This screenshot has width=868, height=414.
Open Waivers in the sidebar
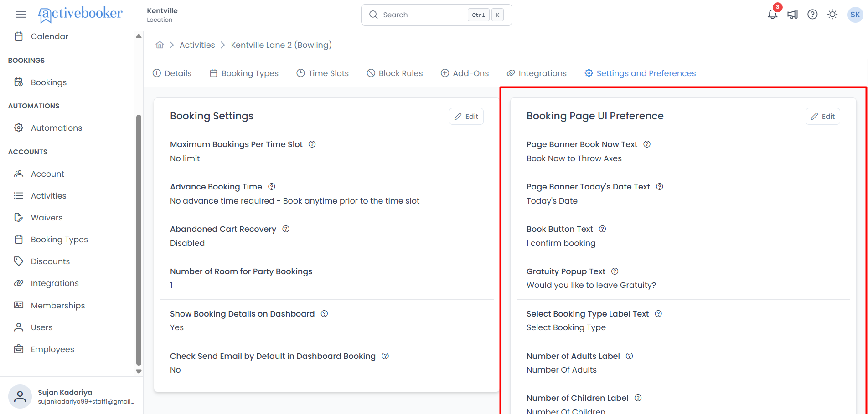(x=46, y=218)
